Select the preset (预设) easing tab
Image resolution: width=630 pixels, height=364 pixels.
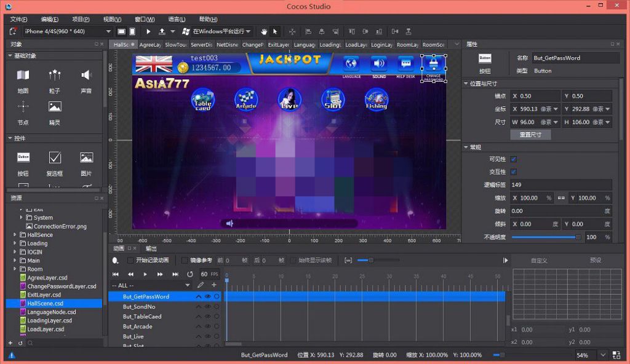596,260
